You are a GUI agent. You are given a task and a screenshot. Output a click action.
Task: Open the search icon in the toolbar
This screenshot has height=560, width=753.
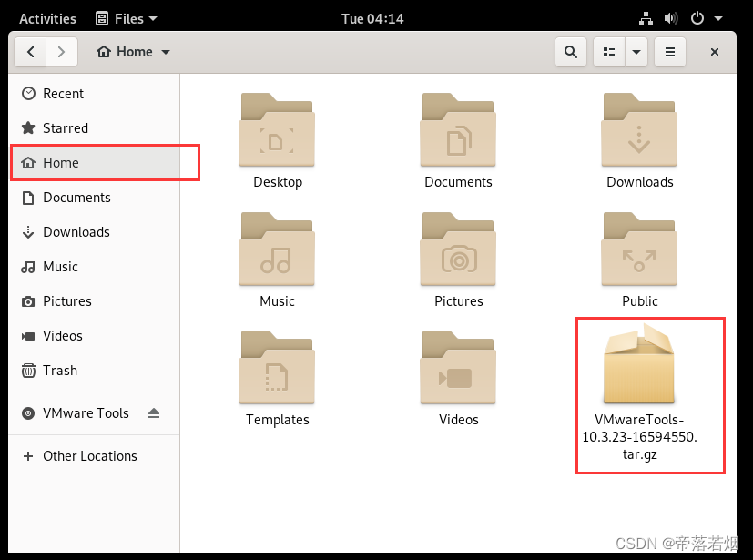click(x=570, y=52)
